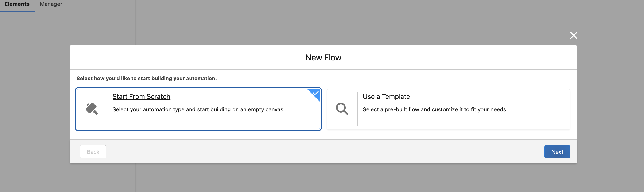The image size is (644, 192).
Task: Click the Back button
Action: (93, 151)
